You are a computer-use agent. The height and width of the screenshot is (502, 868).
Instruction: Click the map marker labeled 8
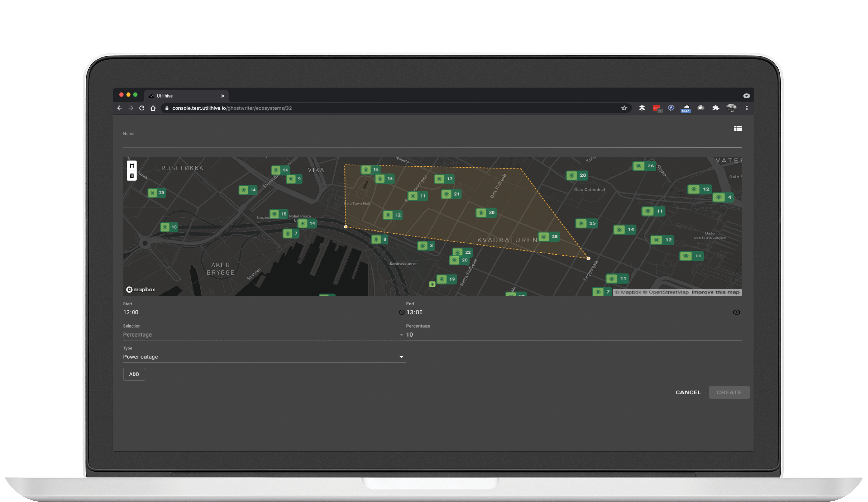(380, 239)
